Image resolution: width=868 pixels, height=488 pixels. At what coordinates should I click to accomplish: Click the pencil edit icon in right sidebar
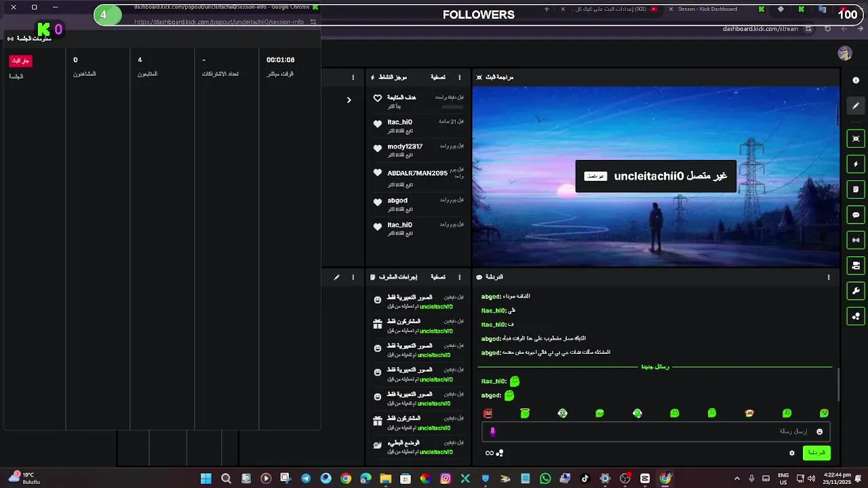[856, 106]
